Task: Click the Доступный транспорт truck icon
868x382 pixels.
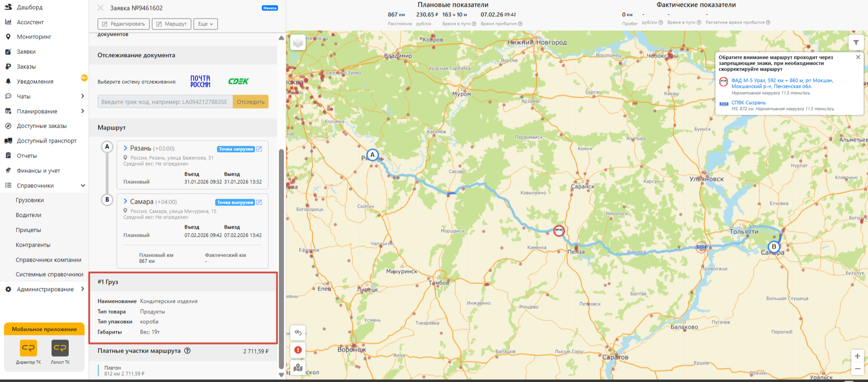Action: pyautogui.click(x=8, y=141)
